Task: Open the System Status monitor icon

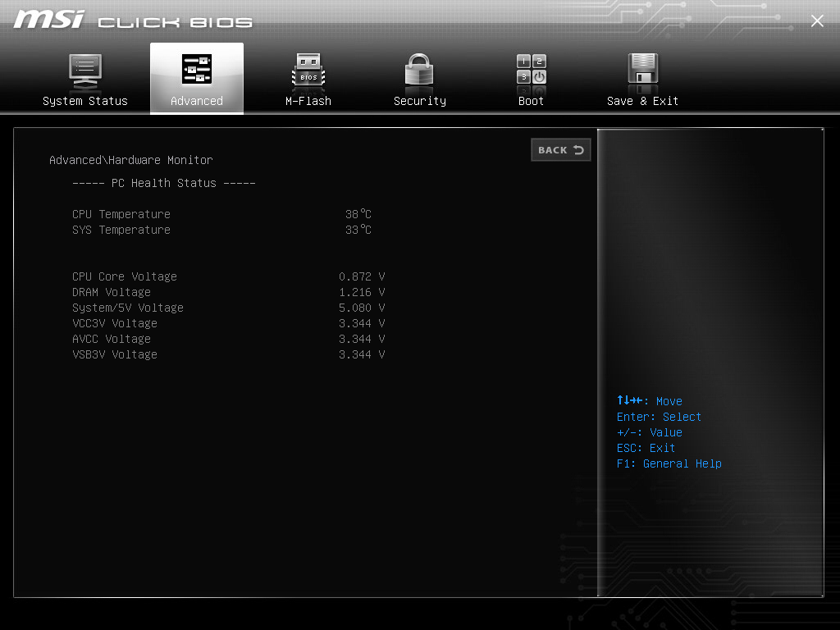Action: tap(85, 72)
